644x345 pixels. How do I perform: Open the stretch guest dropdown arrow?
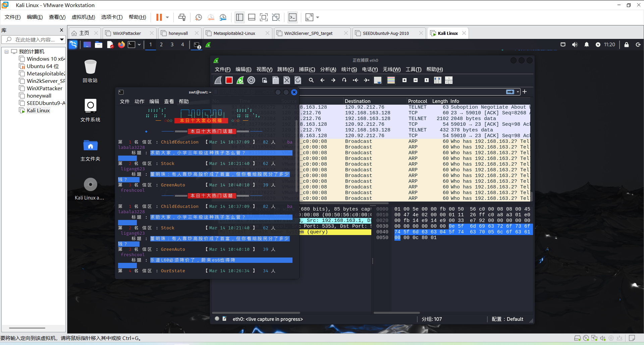(x=318, y=17)
